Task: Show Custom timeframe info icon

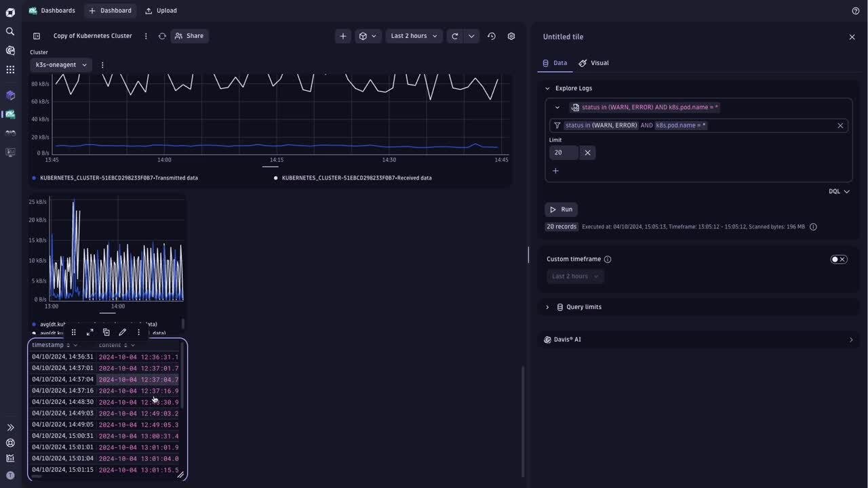Action: point(608,259)
